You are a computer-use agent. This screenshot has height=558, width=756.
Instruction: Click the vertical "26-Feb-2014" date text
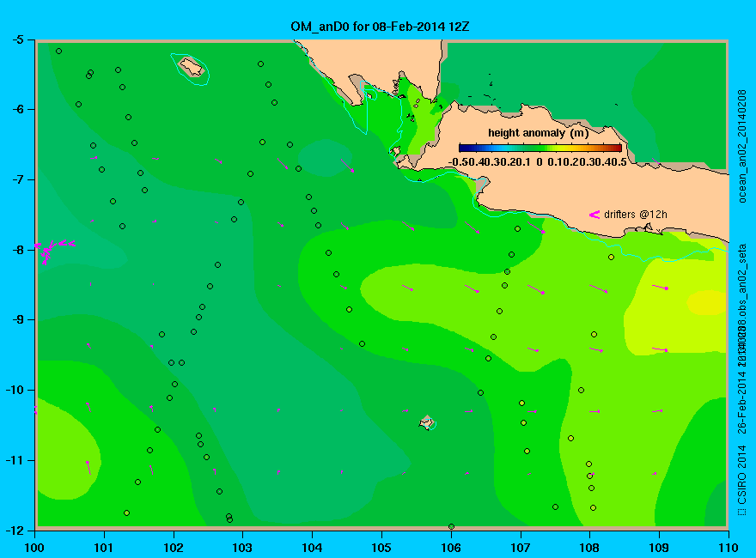pos(742,401)
